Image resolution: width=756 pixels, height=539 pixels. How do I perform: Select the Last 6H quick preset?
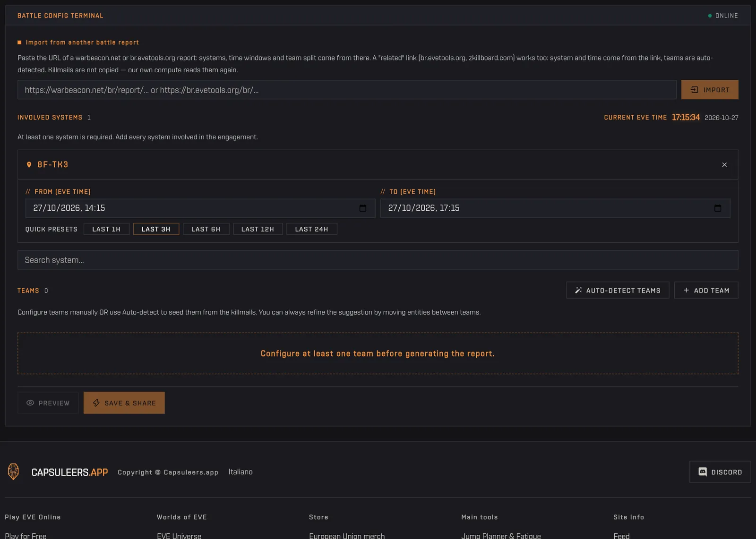click(x=206, y=229)
